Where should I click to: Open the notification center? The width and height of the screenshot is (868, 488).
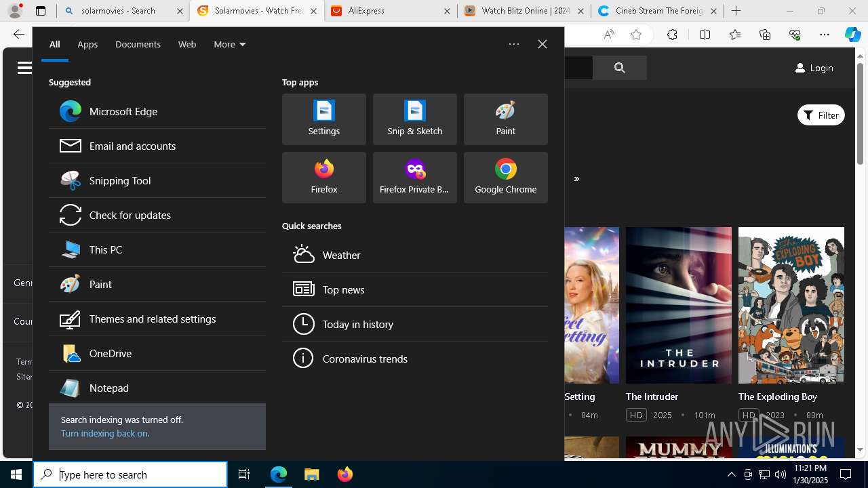pos(846,474)
